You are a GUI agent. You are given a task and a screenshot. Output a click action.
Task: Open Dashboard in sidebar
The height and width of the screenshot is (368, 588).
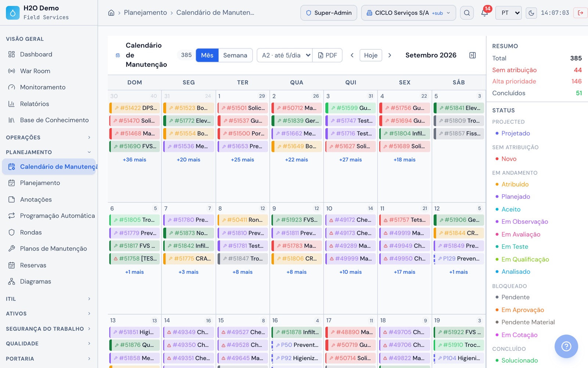click(x=49, y=54)
